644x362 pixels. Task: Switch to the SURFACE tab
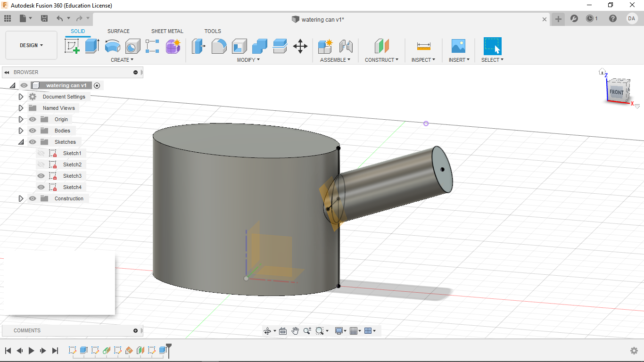[118, 31]
